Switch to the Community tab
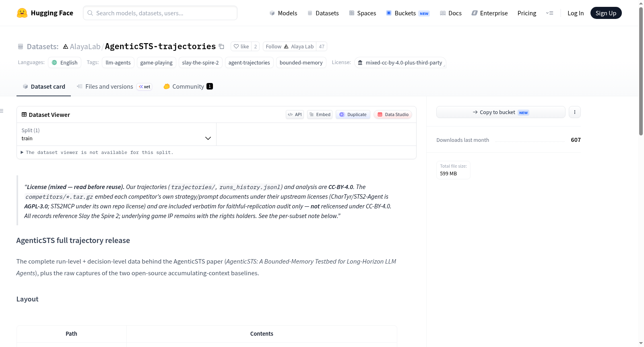This screenshot has width=644, height=347. click(188, 86)
